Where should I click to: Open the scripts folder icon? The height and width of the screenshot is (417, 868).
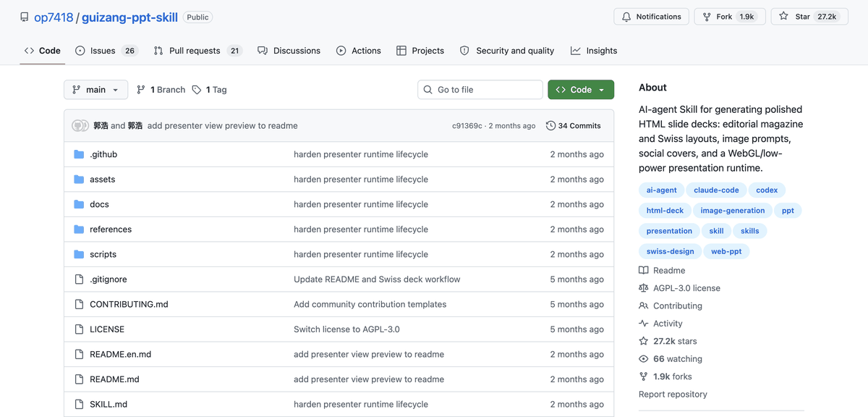(79, 254)
